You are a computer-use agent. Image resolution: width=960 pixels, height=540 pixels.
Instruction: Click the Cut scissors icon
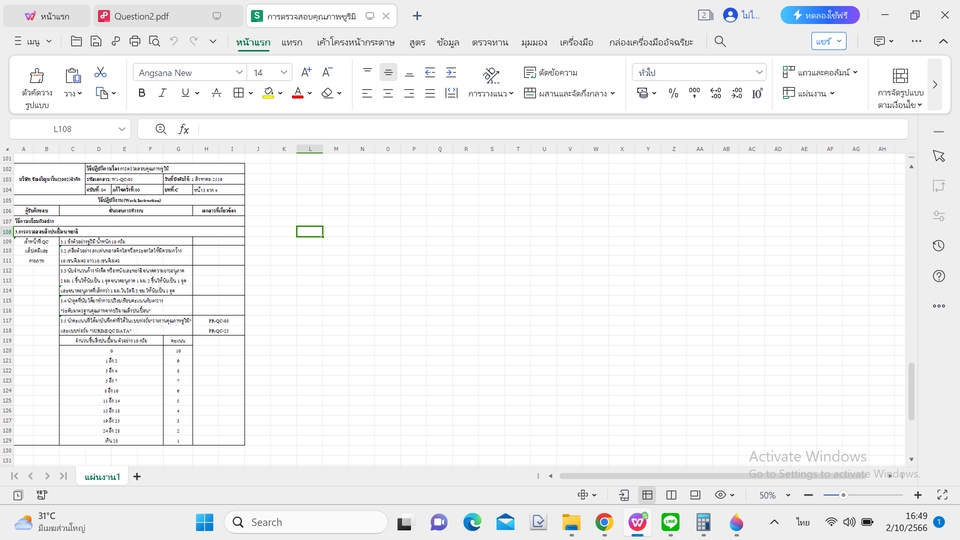pyautogui.click(x=100, y=73)
